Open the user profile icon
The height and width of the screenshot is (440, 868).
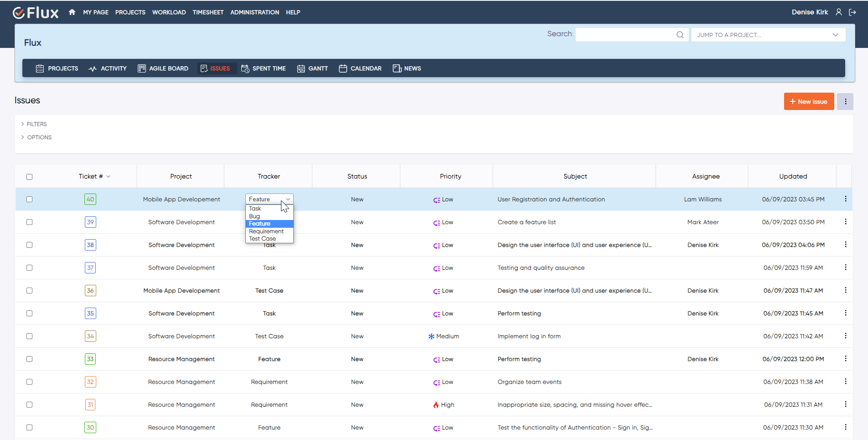[838, 12]
